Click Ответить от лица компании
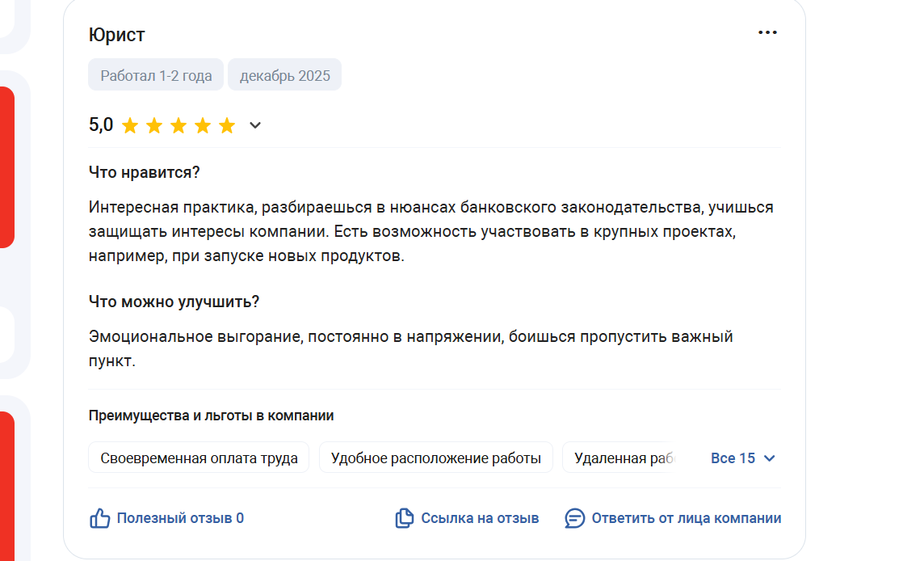 coord(687,518)
